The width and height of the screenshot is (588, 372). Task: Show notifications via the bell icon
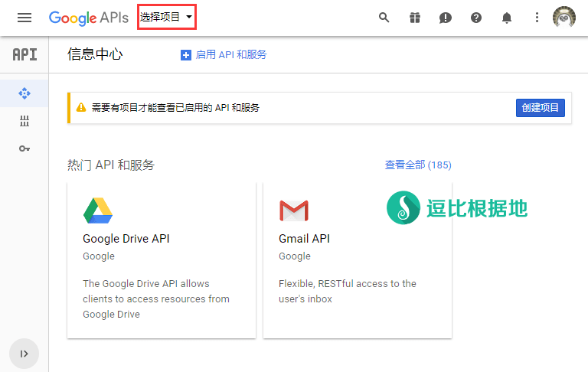click(507, 18)
